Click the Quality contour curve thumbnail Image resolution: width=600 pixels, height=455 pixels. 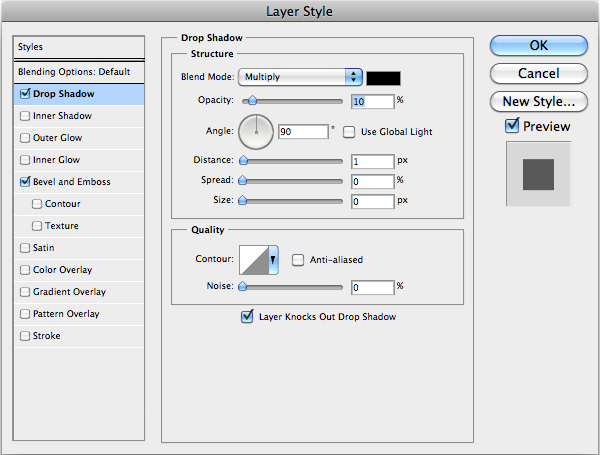point(254,260)
